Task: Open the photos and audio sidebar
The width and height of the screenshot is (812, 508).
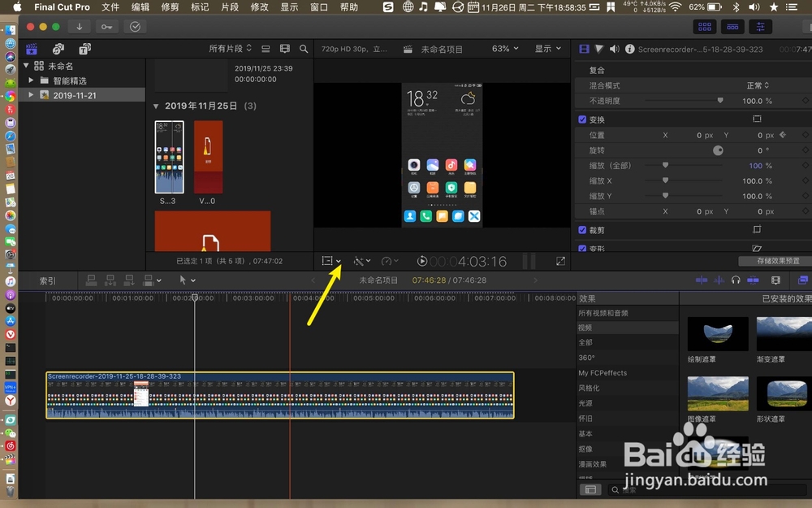Action: click(58, 49)
